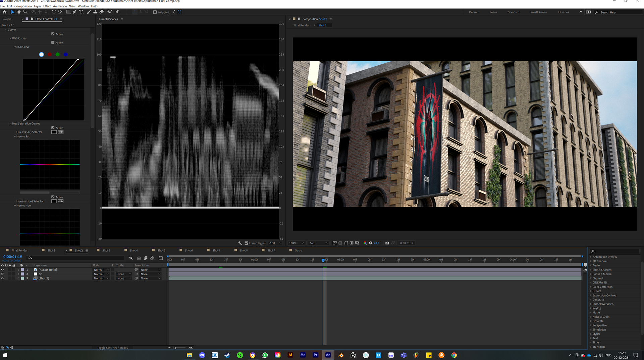Enable Frame Blending icon in timeline
Image resolution: width=644 pixels, height=360 pixels.
[x=146, y=258]
